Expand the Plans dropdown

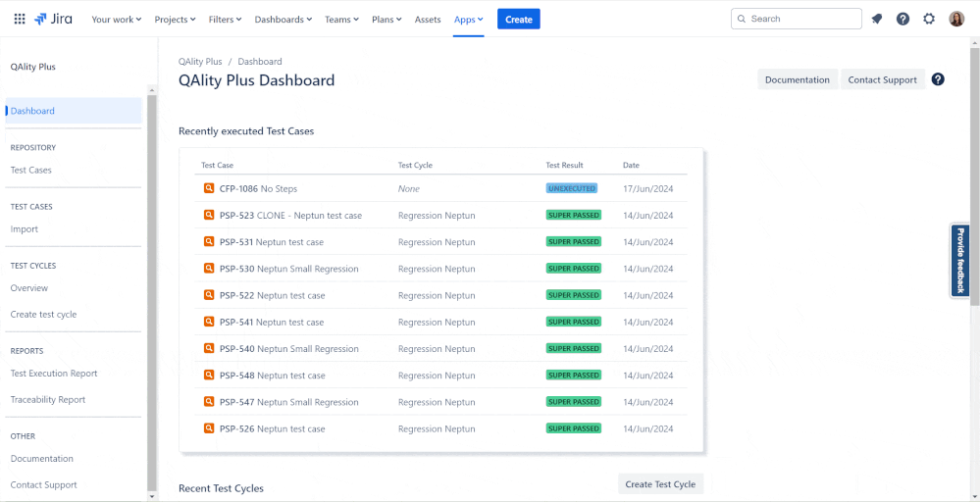387,20
